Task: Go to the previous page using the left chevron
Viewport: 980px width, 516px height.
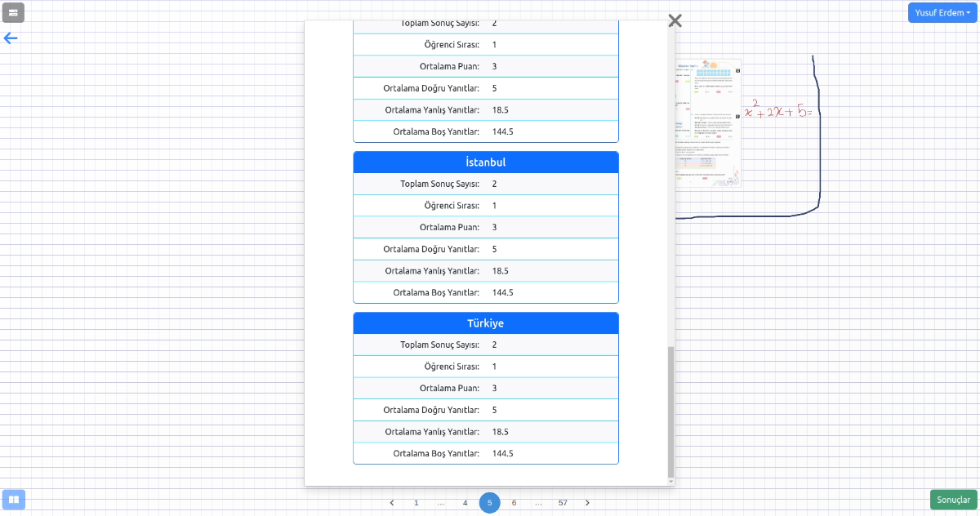Action: pos(392,503)
